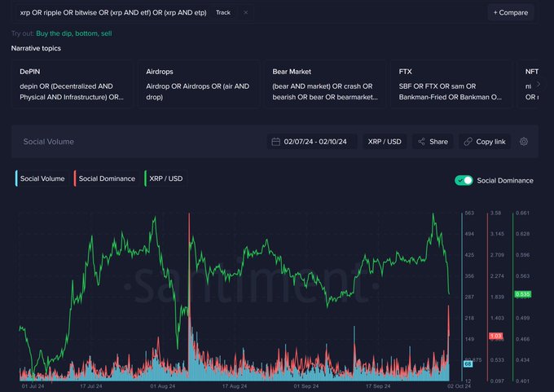Open the Airdrops narrative topic card

(199, 84)
